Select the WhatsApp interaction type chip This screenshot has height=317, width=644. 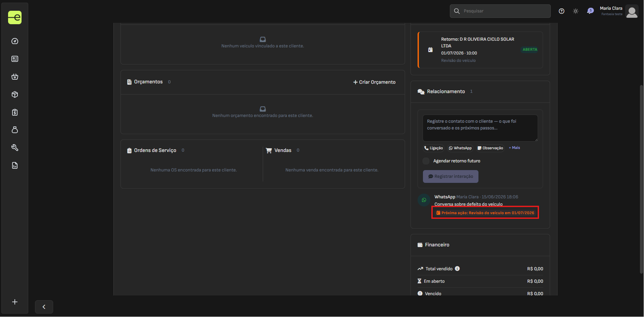460,148
